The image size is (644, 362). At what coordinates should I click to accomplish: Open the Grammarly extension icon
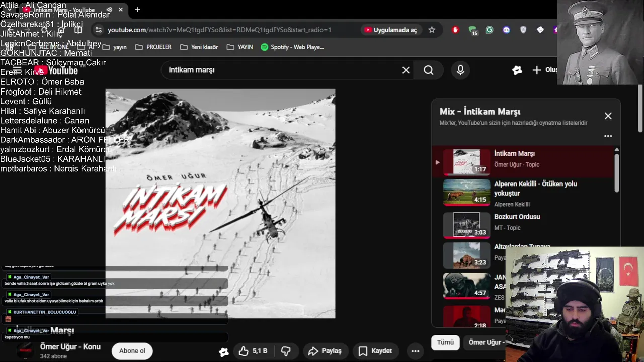coord(489,30)
